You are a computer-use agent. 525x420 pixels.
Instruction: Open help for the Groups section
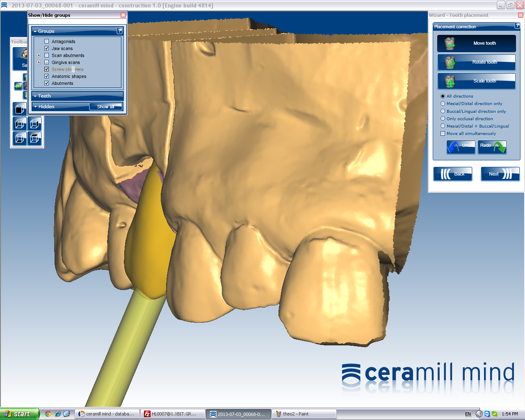coord(120,31)
